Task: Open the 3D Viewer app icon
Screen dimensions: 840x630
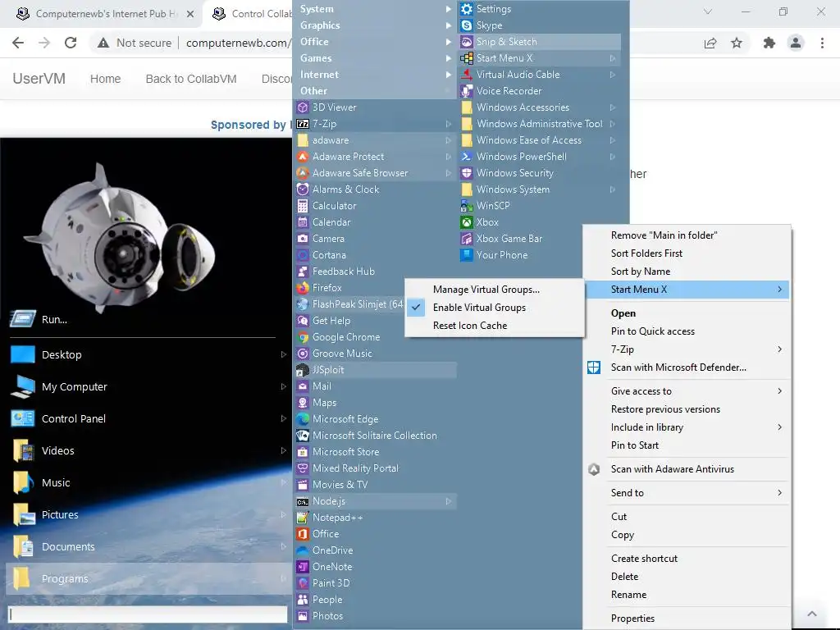Action: [x=303, y=107]
